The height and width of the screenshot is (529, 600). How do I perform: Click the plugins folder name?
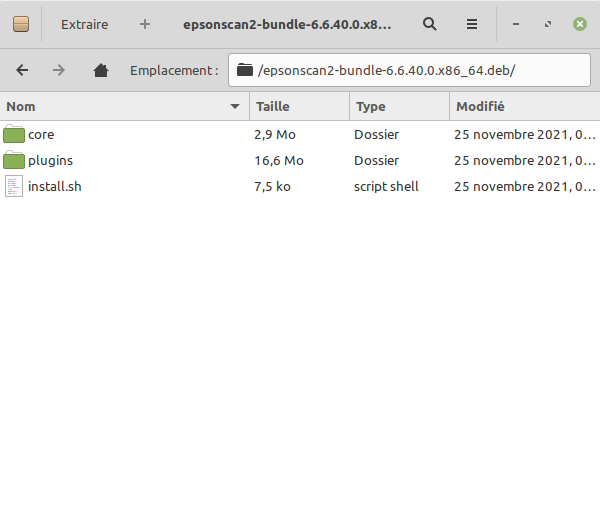pos(50,161)
